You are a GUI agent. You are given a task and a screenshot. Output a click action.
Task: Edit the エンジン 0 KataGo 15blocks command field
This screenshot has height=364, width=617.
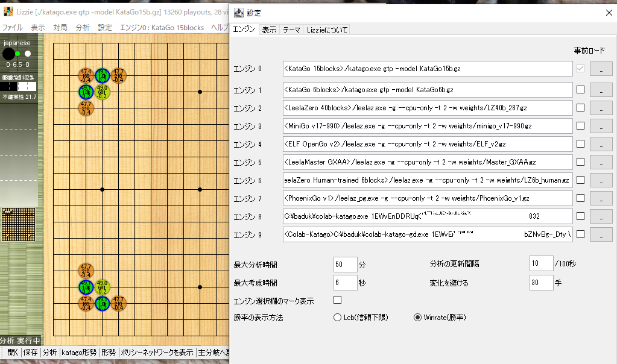tap(428, 69)
